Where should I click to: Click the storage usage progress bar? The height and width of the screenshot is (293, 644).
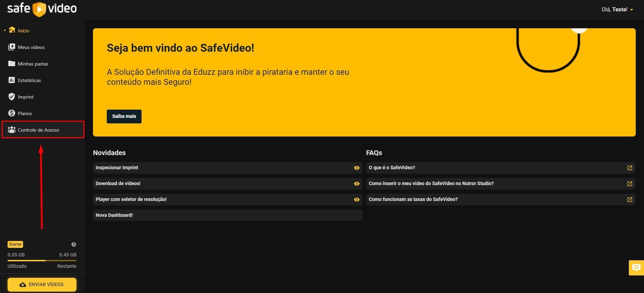pyautogui.click(x=42, y=261)
